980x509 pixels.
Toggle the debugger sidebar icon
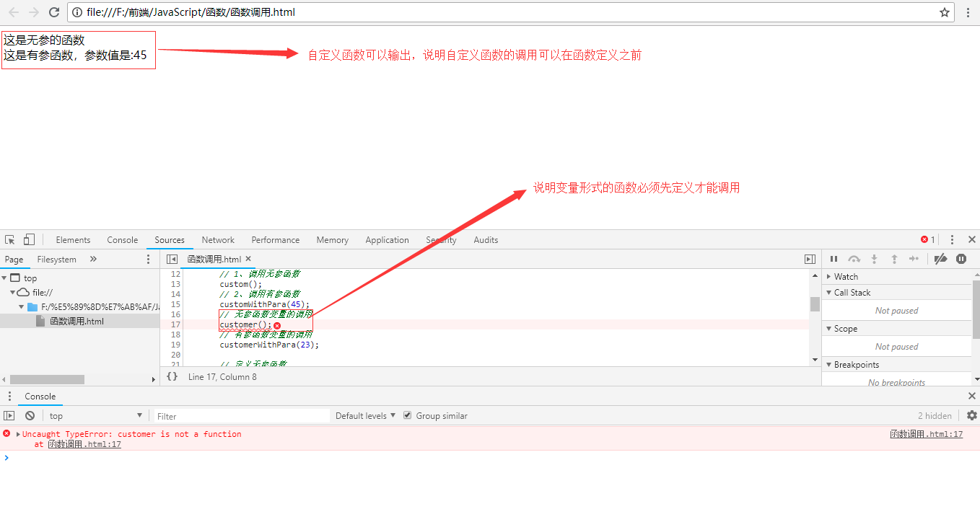click(810, 259)
